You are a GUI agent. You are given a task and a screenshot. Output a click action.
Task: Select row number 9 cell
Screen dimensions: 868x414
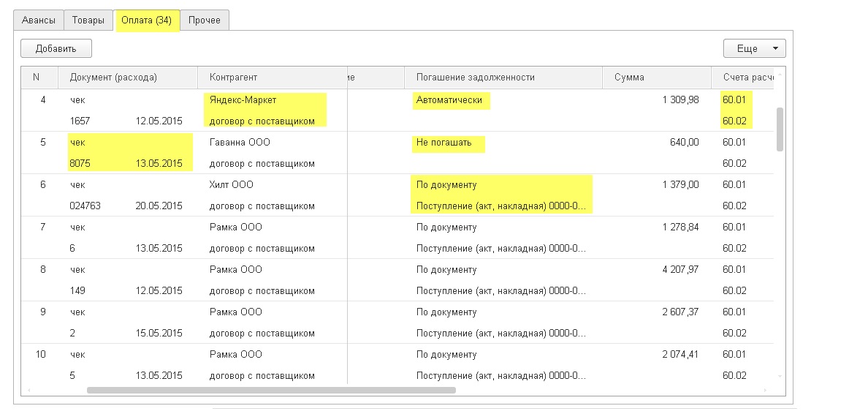(42, 312)
